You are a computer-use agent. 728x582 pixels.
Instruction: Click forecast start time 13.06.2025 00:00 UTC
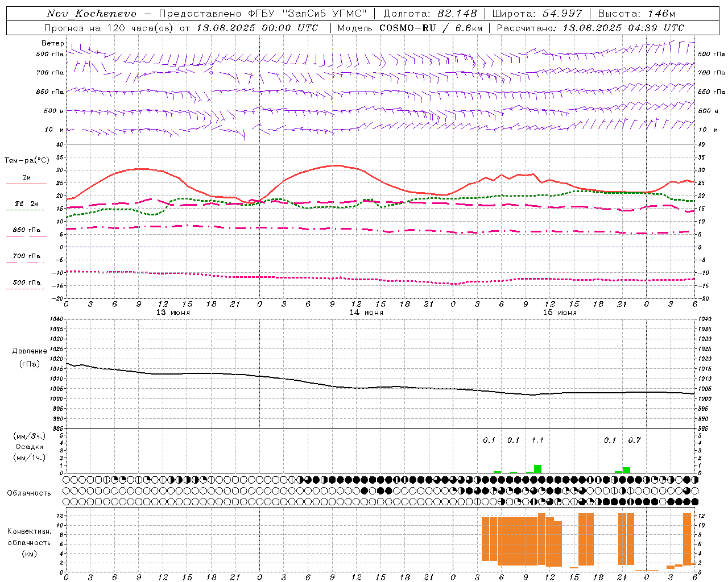click(x=257, y=28)
